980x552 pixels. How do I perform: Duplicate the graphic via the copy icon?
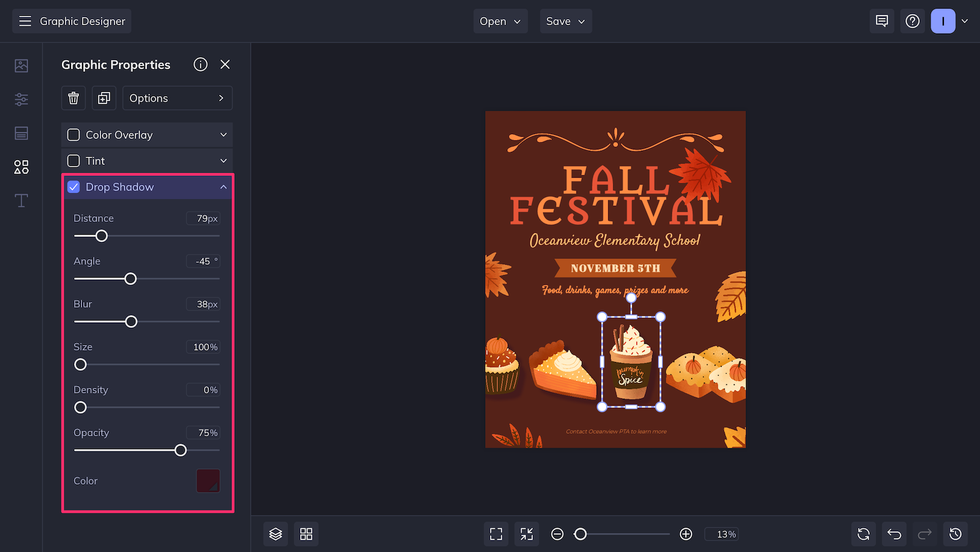click(104, 98)
